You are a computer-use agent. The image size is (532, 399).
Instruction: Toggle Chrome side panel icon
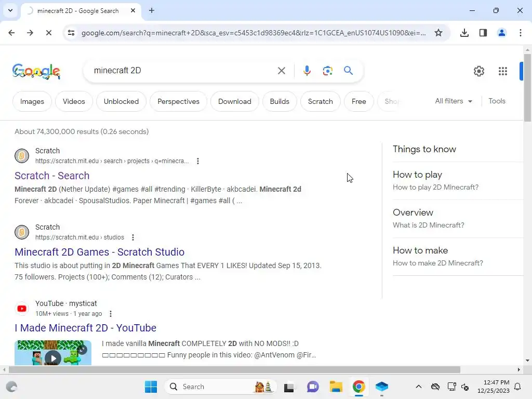click(483, 33)
